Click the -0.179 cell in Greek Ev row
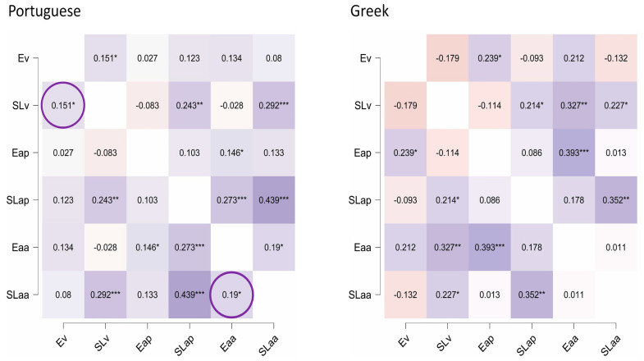Screen dimensions: 644x361 point(447,58)
